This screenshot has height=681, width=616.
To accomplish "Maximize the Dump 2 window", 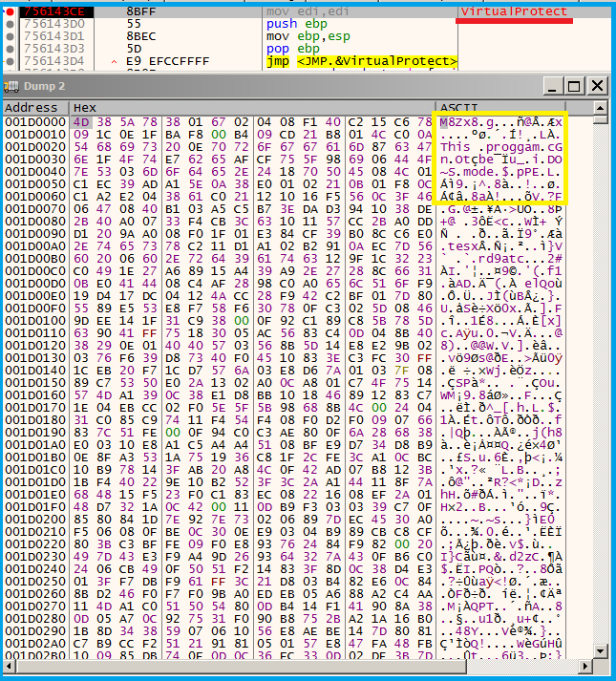I will click(575, 86).
